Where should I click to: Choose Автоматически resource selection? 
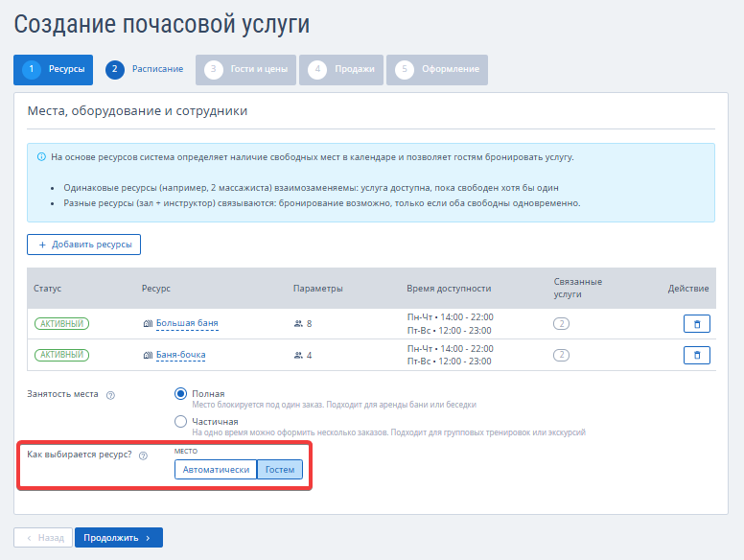[216, 469]
